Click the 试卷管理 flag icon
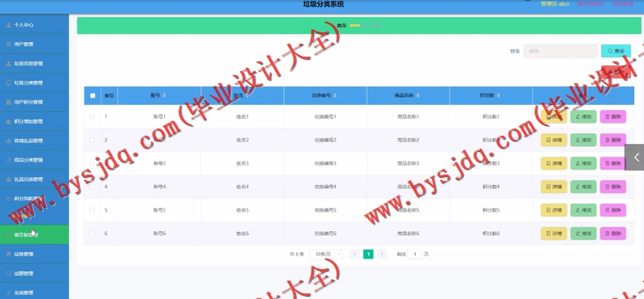The height and width of the screenshot is (299, 644). click(x=8, y=255)
